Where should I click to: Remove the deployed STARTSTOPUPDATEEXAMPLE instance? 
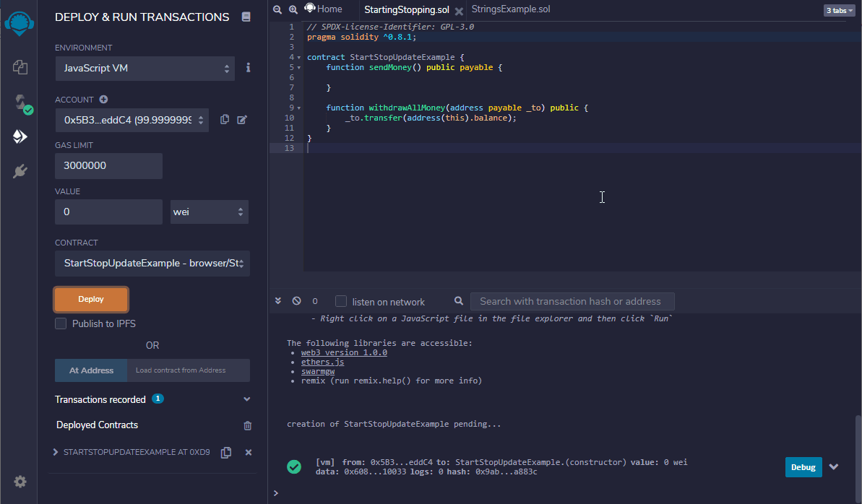point(249,452)
